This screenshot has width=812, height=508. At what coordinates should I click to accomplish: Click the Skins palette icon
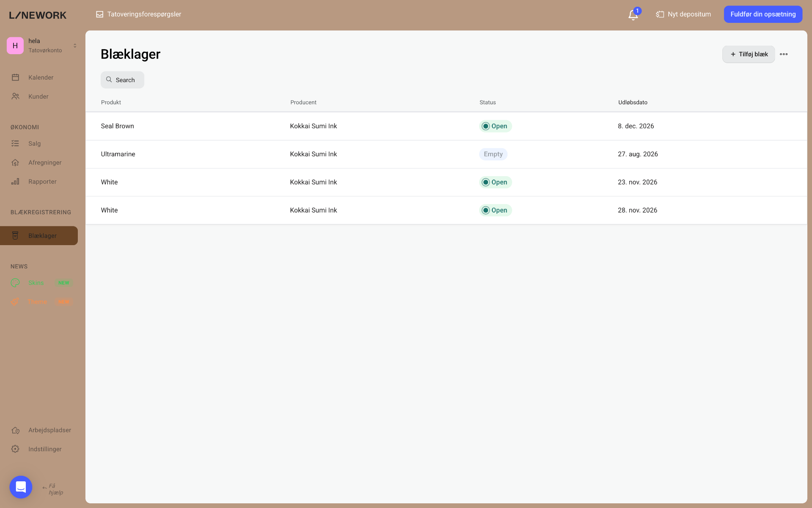(x=16, y=283)
